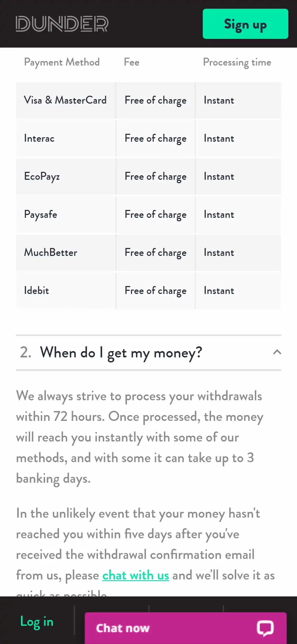Image resolution: width=297 pixels, height=644 pixels.
Task: Click the question number 2 label
Action: [x=26, y=353]
